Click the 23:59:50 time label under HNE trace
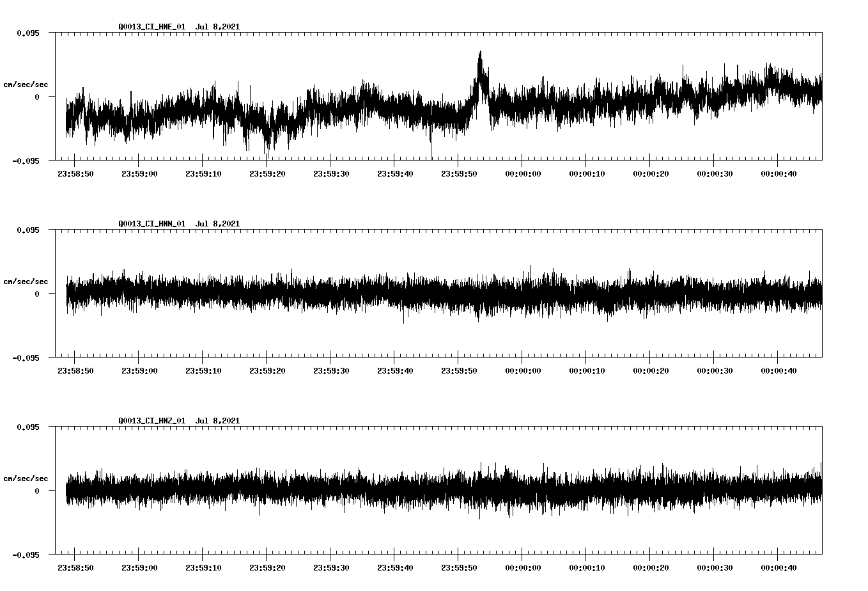 click(459, 172)
